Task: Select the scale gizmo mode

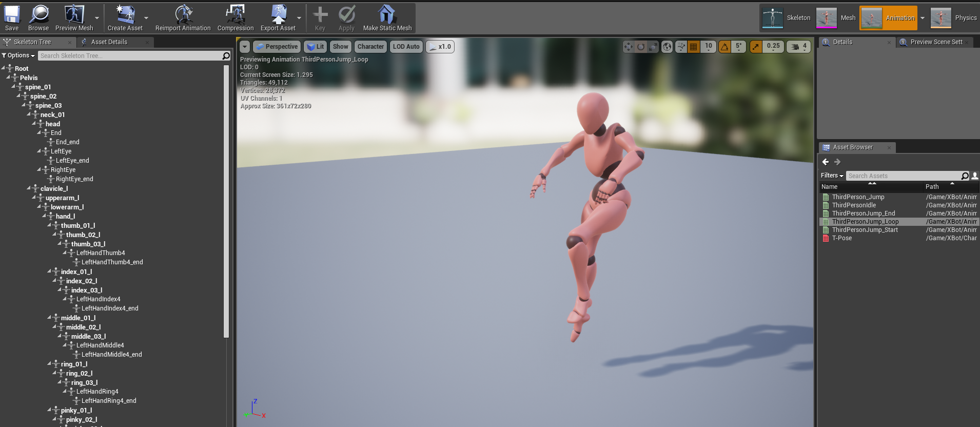Action: tap(653, 47)
